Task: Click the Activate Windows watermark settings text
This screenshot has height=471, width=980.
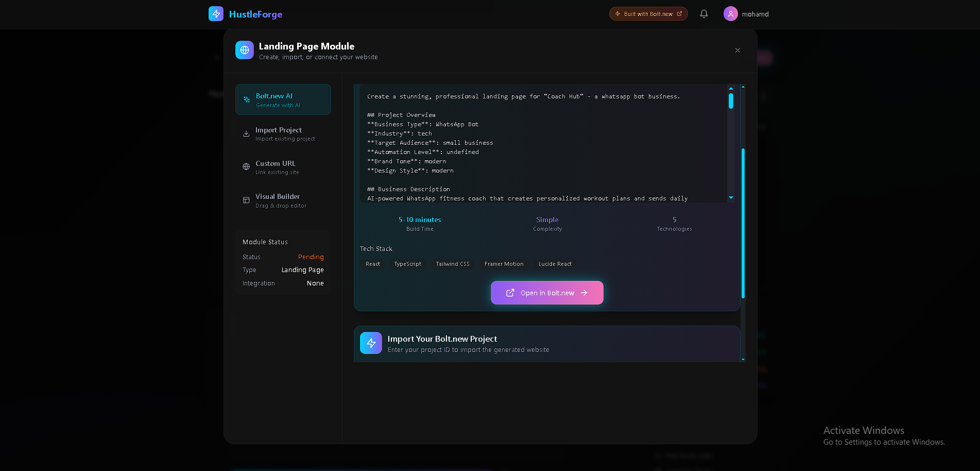Action: click(x=884, y=442)
